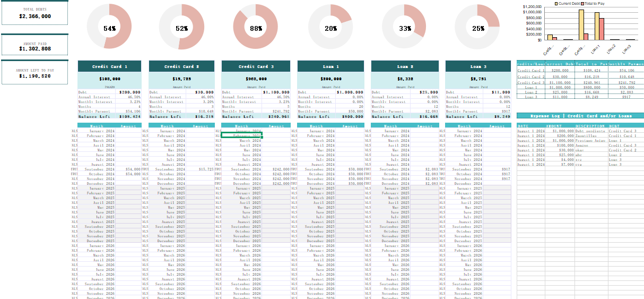Click the 20% donut chart
Image resolution: width=644 pixels, height=299 pixels.
pos(330,28)
